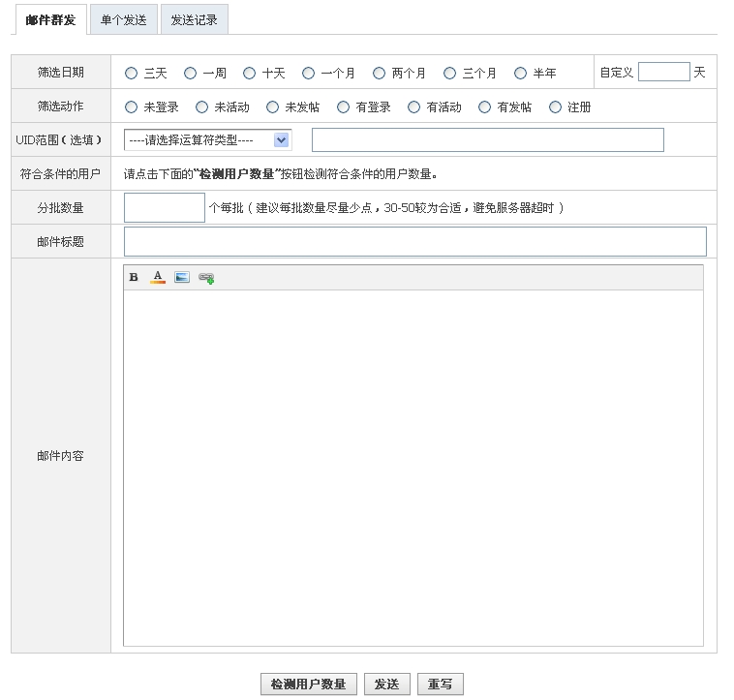The image size is (734, 700).
Task: Select the 注册 action radio option
Action: (556, 107)
